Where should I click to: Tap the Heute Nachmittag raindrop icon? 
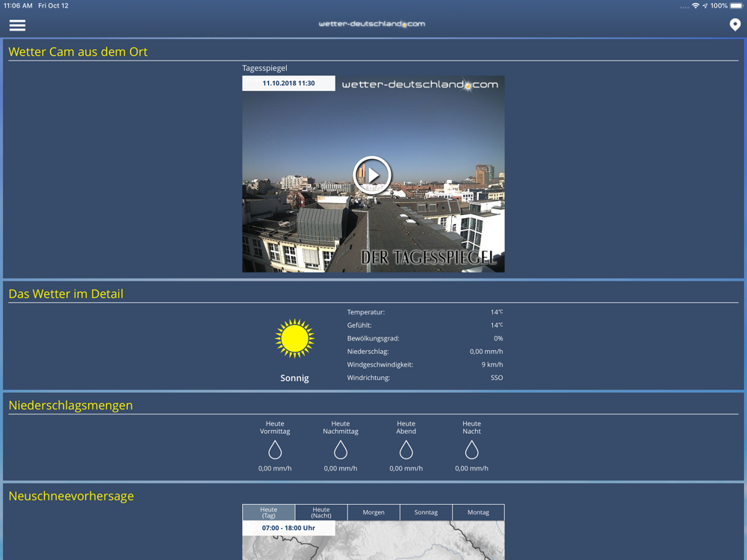[340, 449]
